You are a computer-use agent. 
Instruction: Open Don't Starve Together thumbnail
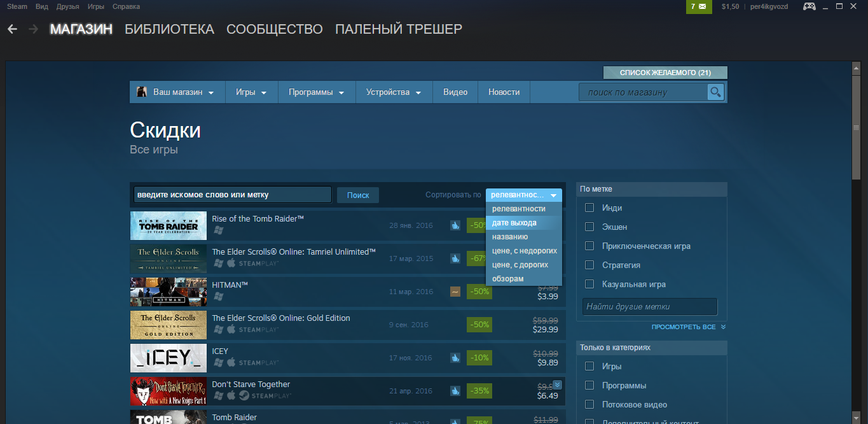pyautogui.click(x=169, y=391)
